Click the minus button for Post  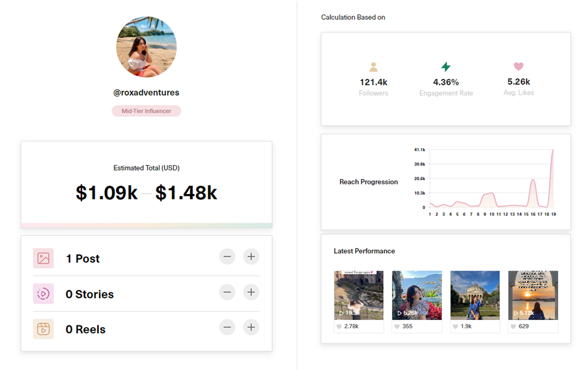click(x=227, y=257)
